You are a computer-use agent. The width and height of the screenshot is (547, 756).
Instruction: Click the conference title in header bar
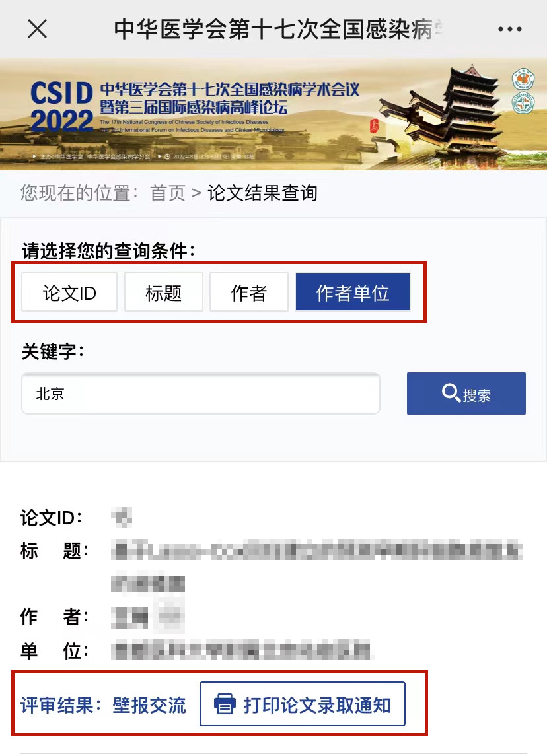(277, 29)
